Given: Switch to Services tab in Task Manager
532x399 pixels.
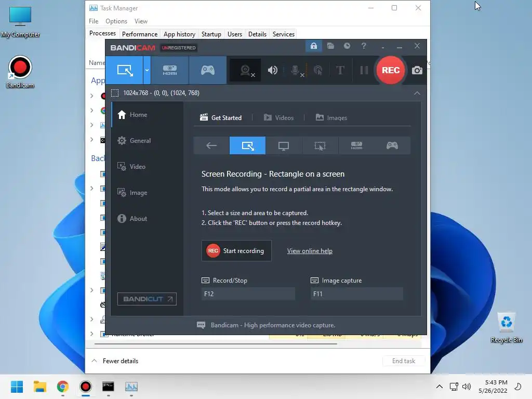Looking at the screenshot, I should (x=283, y=34).
